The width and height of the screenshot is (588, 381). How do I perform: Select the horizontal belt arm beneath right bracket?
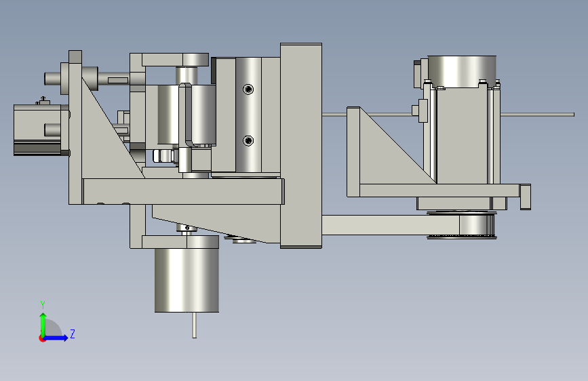[390, 225]
